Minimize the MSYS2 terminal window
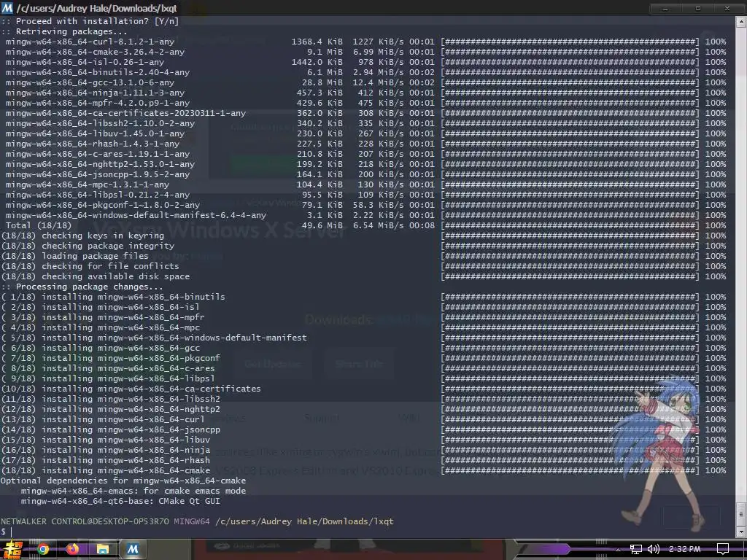This screenshot has height=560, width=747. click(665, 8)
